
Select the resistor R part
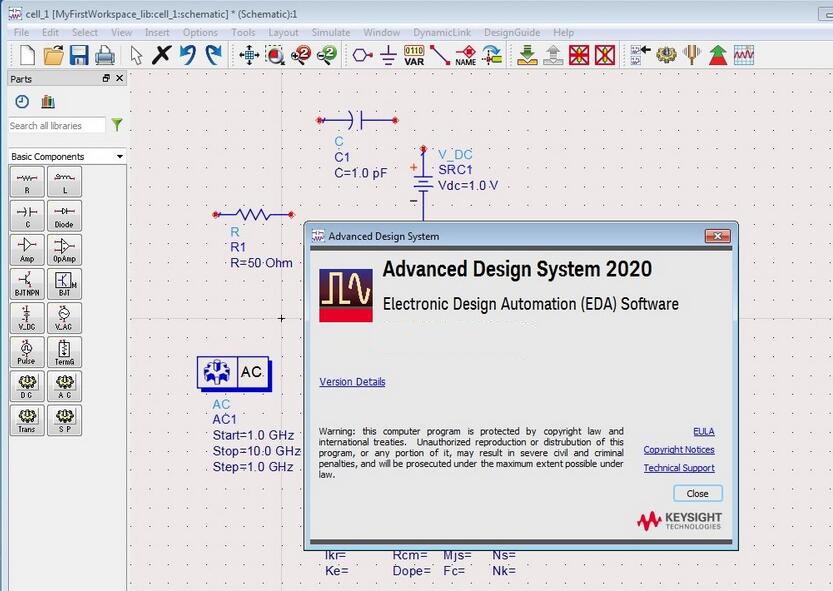coord(27,182)
